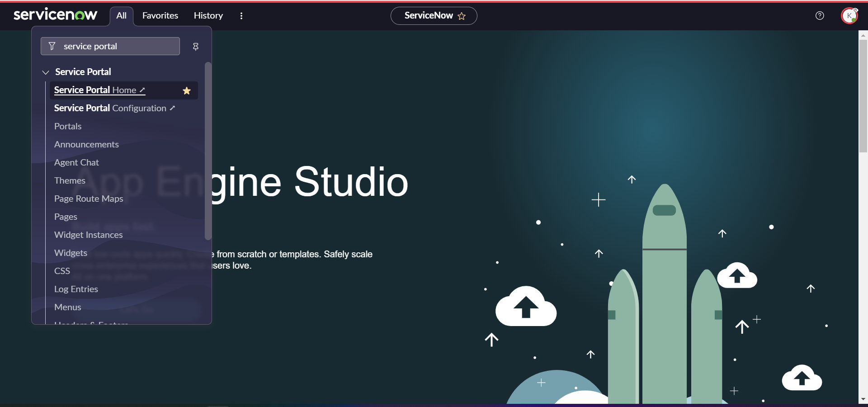Click the star icon in ServiceNow pill
This screenshot has width=868, height=407.
pos(462,16)
